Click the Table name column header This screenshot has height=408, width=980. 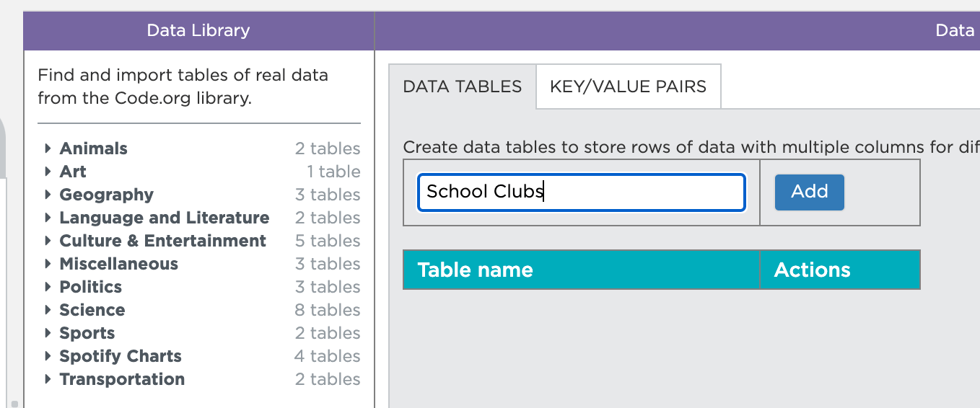(475, 270)
